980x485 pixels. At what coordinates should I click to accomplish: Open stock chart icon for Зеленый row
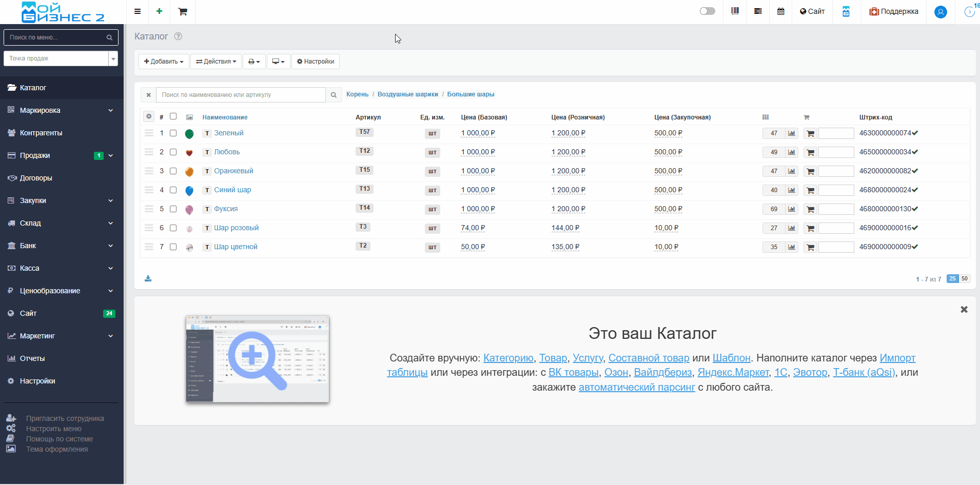792,133
